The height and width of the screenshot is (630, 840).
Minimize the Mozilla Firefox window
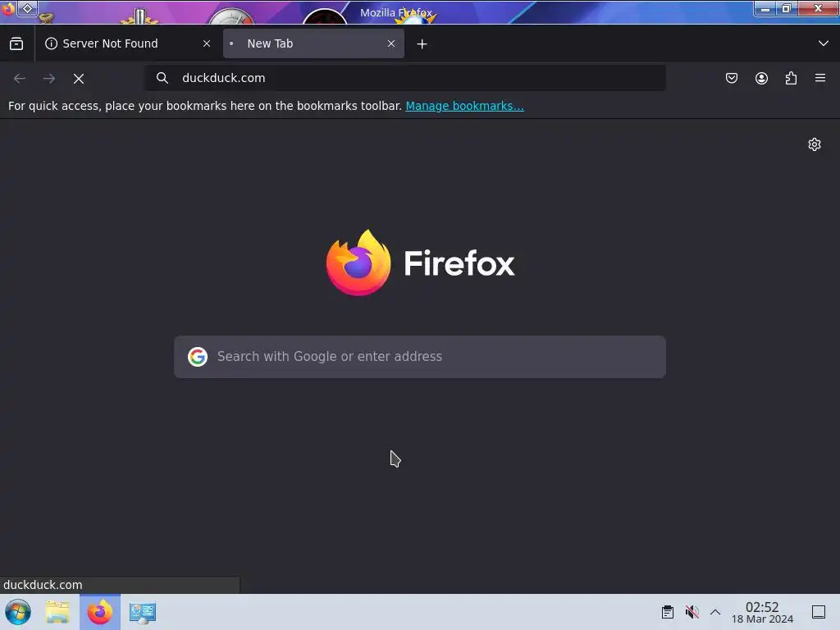point(765,8)
